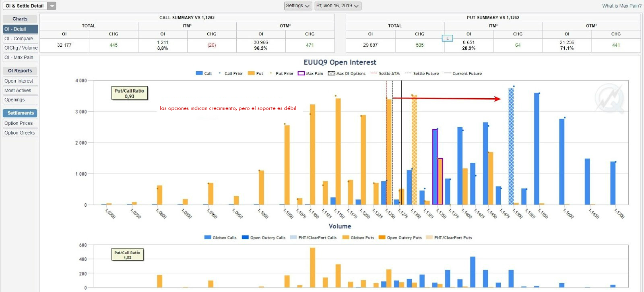Open the OI & Settle Detail dropdown arrow

pos(52,6)
